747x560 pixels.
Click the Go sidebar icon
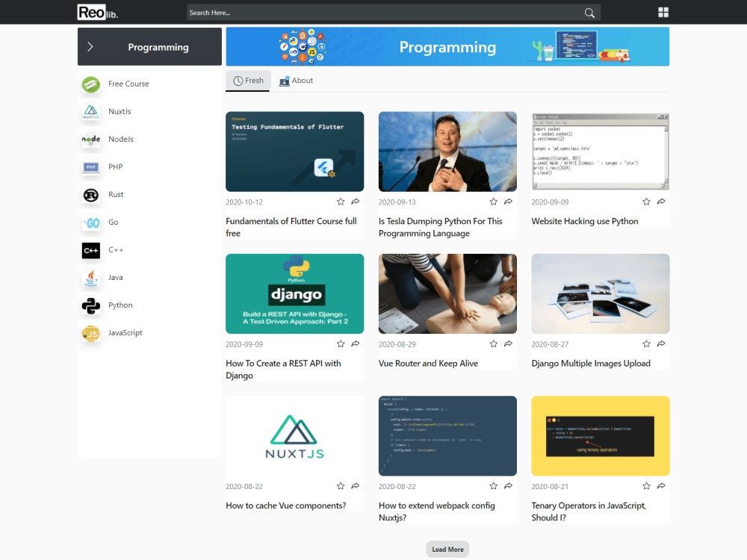[90, 223]
